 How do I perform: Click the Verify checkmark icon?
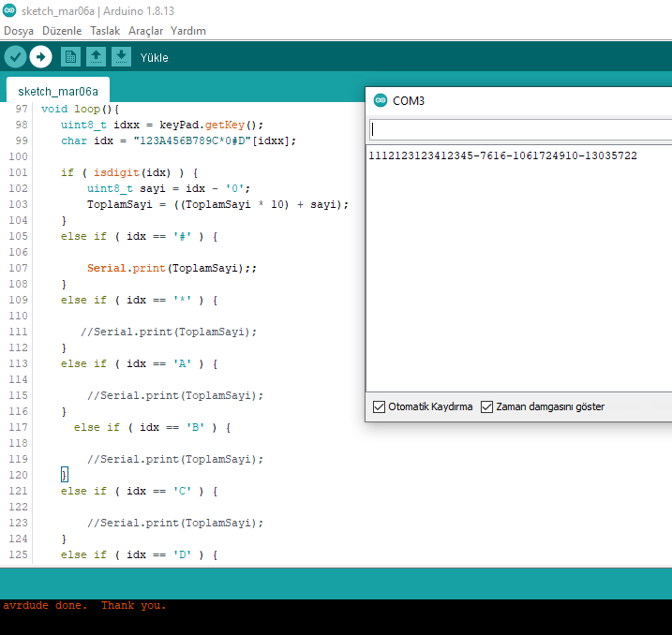(15, 57)
